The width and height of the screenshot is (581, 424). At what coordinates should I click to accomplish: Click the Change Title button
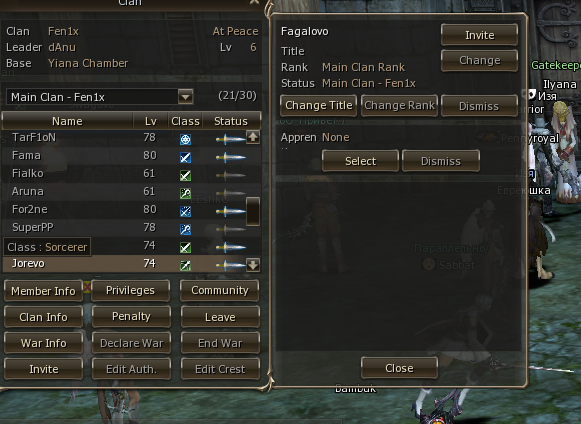click(x=319, y=106)
